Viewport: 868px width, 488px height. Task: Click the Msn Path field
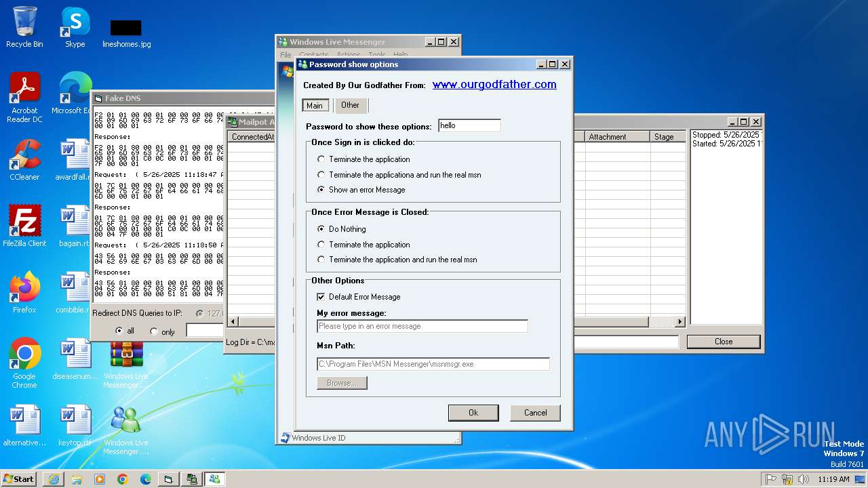click(x=433, y=364)
